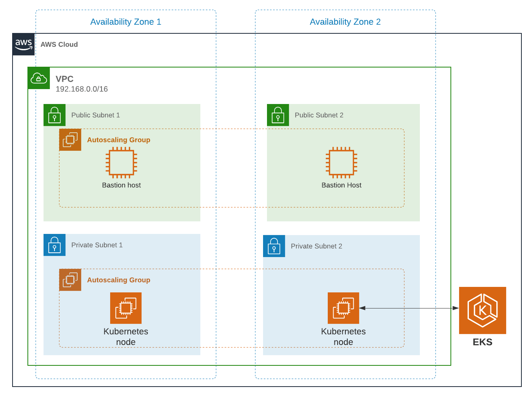Select the EKS text label
532x396 pixels.
click(x=483, y=342)
